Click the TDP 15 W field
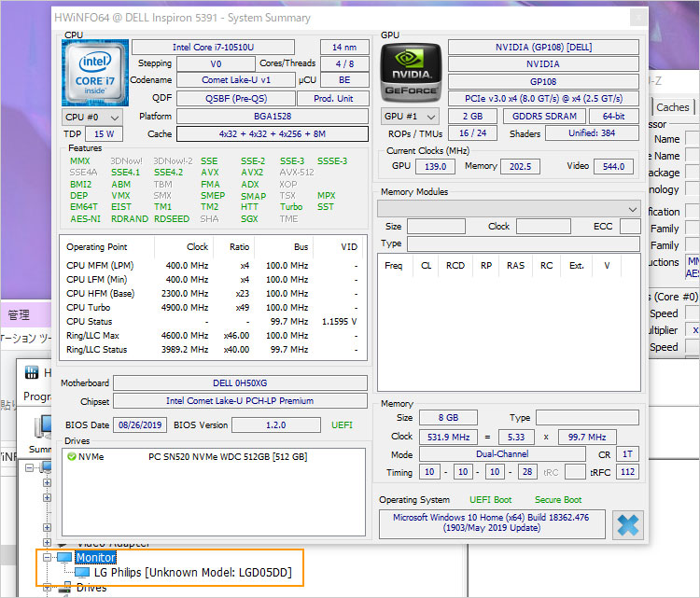700x598 pixels. [104, 134]
